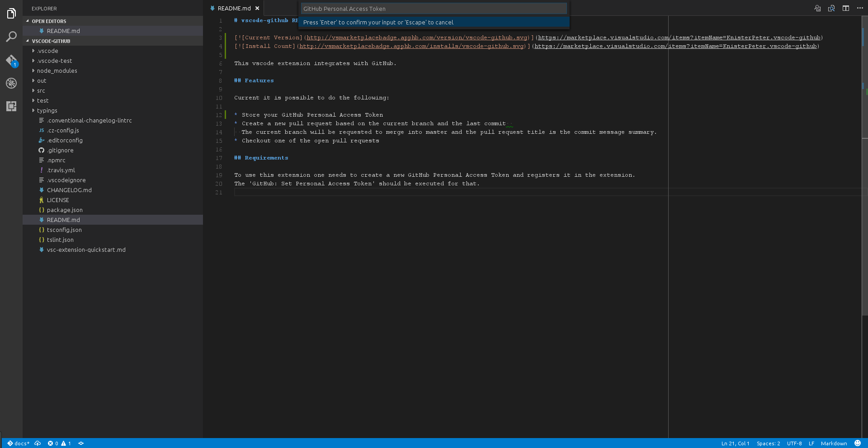Viewport: 868px width, 448px height.
Task: Open the Search view in activity bar
Action: (11, 37)
